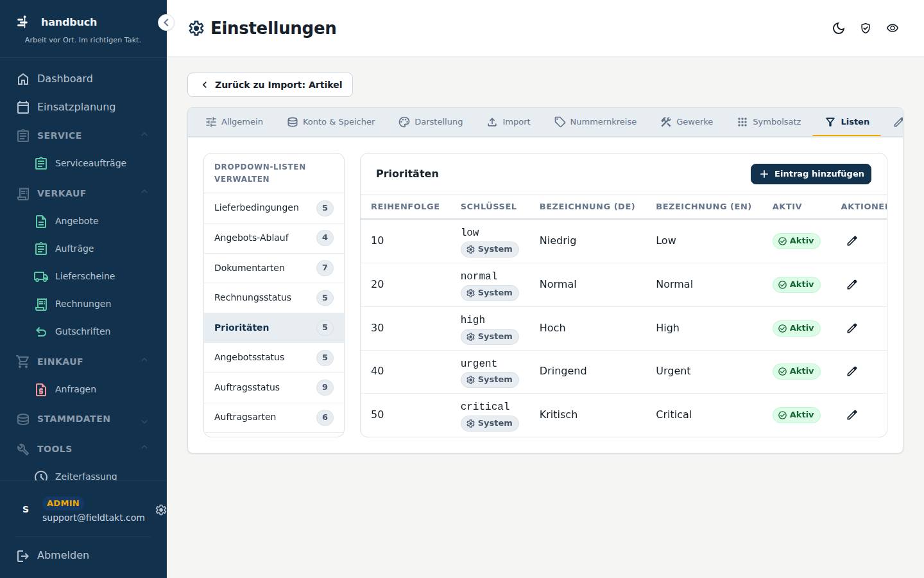Select Lieferbedingungen list

(274, 208)
